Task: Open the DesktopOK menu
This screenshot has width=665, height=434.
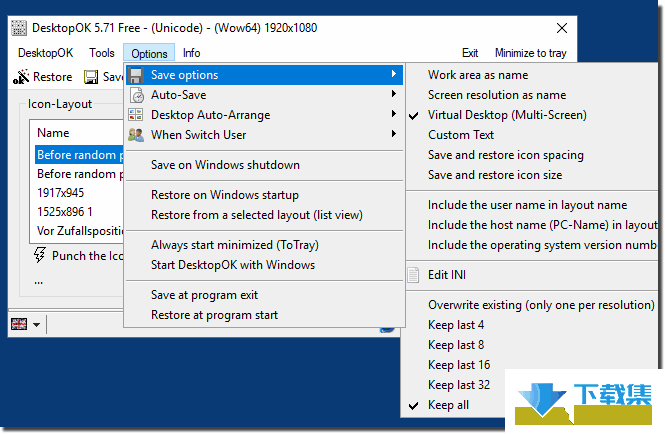Action: point(45,53)
